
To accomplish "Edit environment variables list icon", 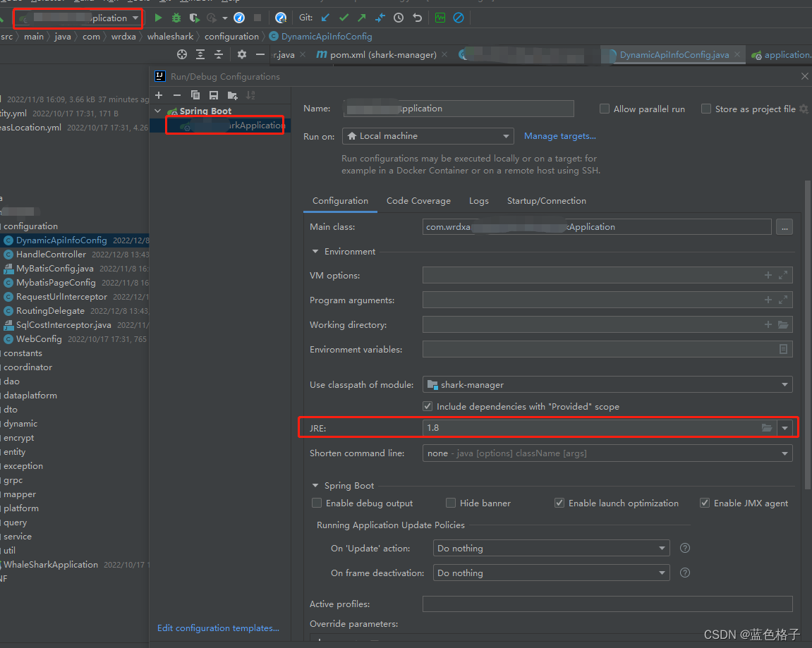I will 784,349.
